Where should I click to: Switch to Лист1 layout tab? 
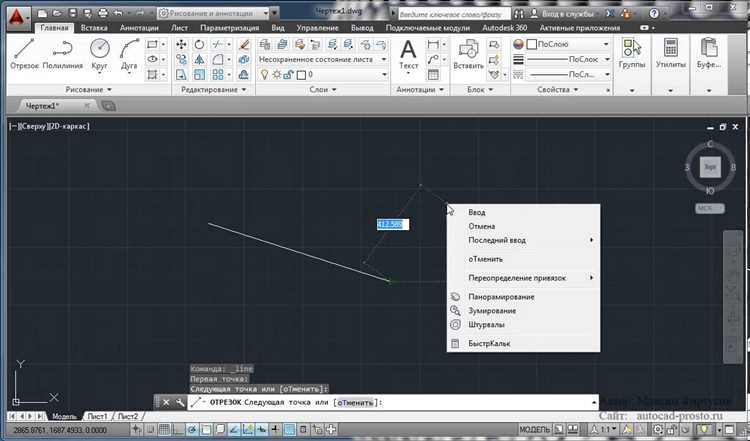[97, 417]
